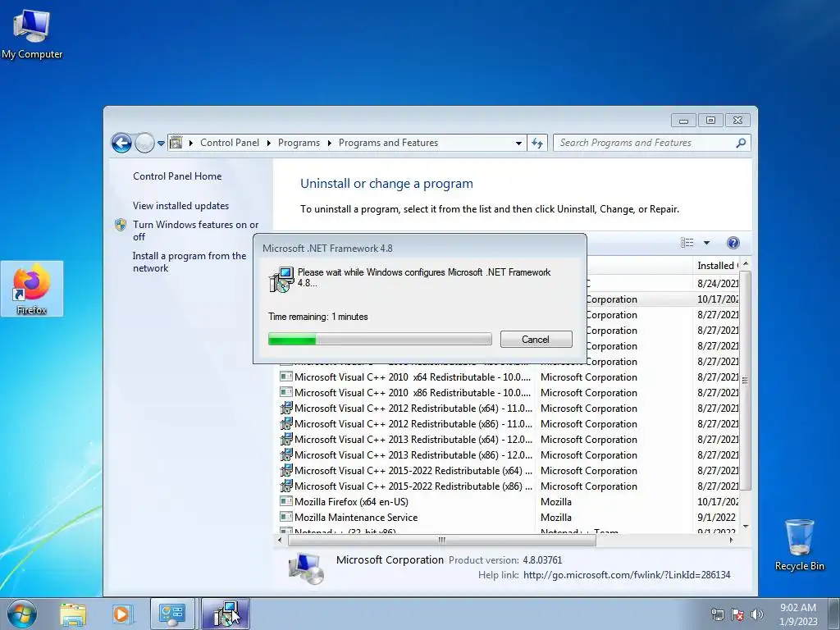The width and height of the screenshot is (840, 630).
Task: Click the Control Panel breadcrumb segment
Action: [230, 143]
